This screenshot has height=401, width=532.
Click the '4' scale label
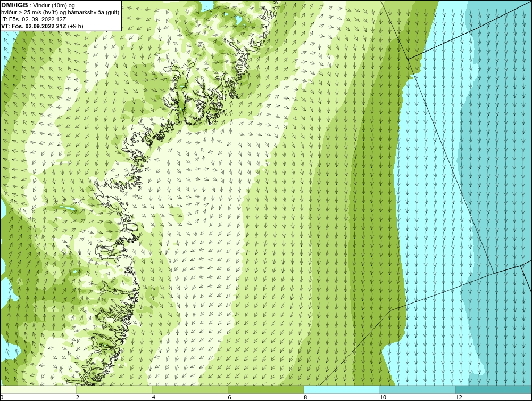point(154,398)
